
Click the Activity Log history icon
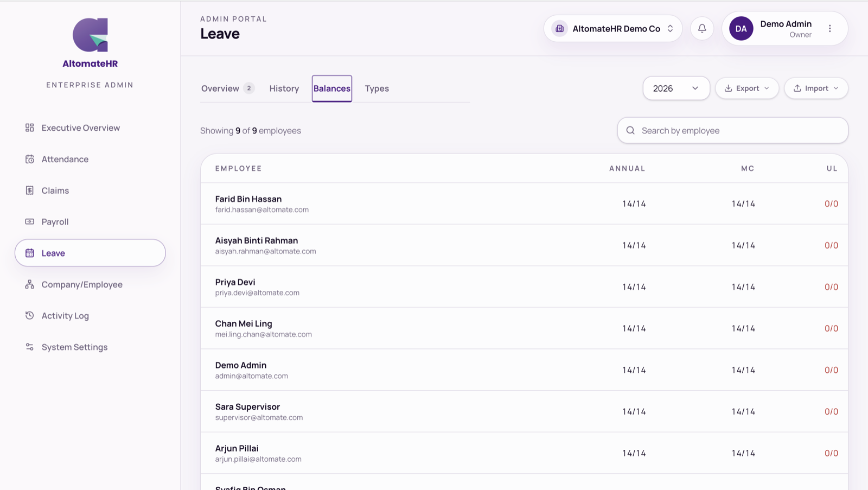pos(30,315)
